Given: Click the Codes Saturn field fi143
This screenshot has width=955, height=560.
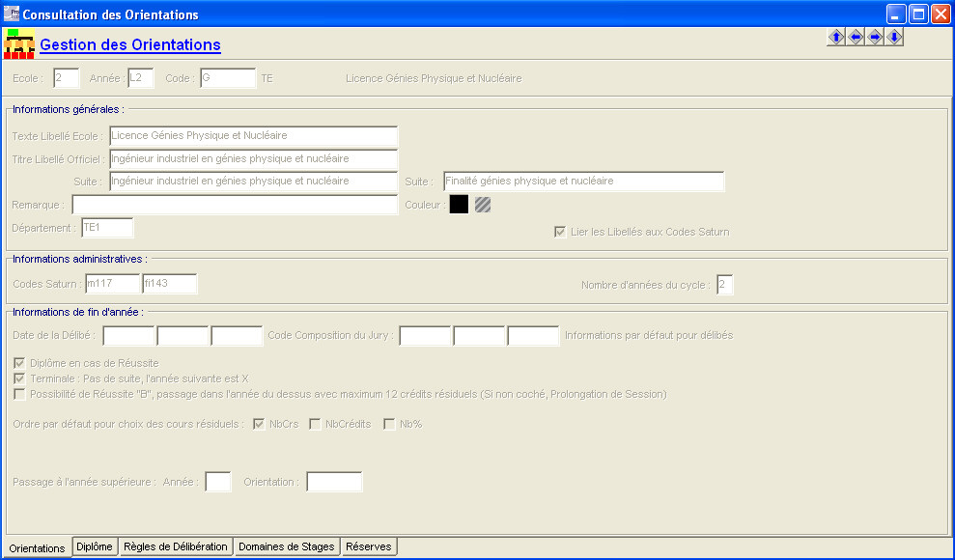Looking at the screenshot, I should (x=170, y=284).
